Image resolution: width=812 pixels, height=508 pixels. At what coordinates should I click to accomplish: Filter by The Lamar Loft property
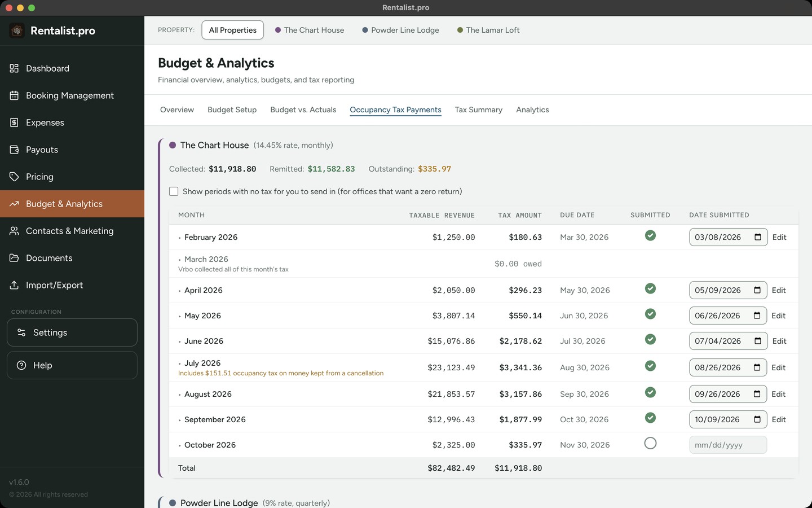click(x=488, y=30)
